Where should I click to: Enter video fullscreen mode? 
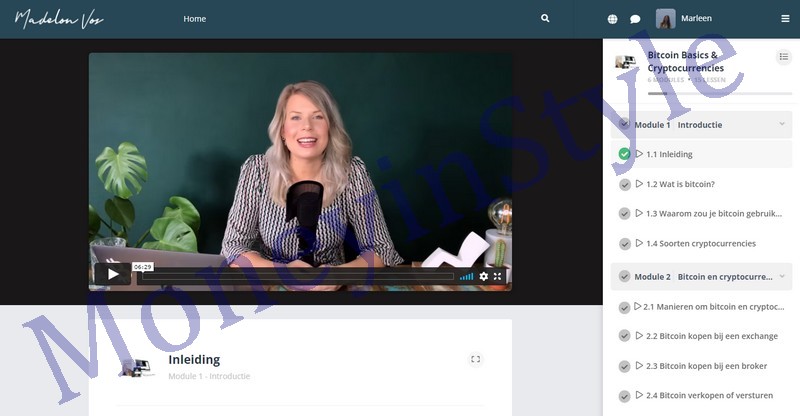pyautogui.click(x=498, y=276)
